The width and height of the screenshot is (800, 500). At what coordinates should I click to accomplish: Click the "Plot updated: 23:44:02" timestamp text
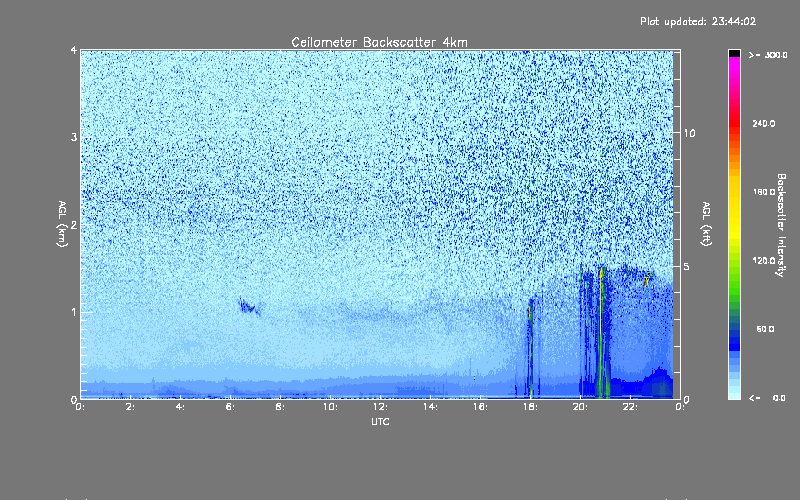tap(698, 21)
